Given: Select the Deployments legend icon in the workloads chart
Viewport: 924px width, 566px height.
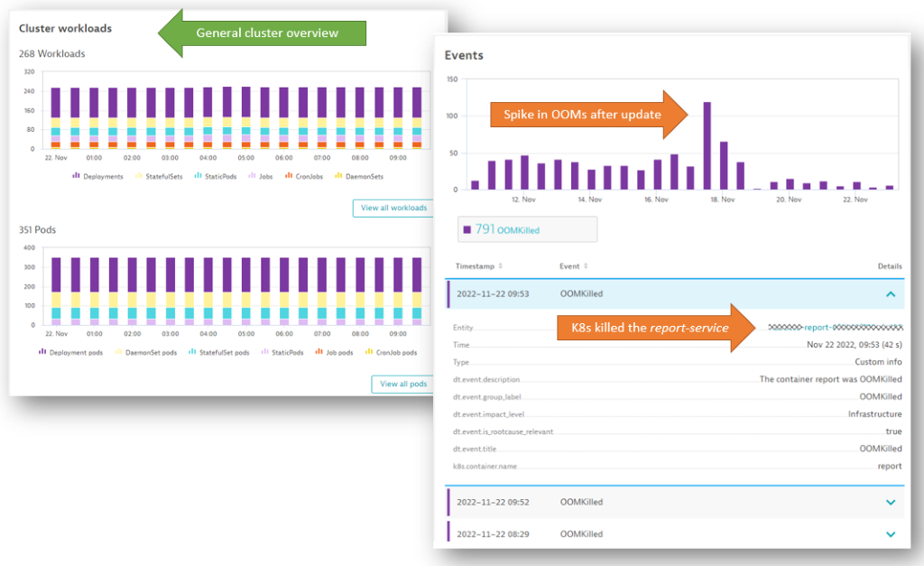Looking at the screenshot, I should coord(74,176).
